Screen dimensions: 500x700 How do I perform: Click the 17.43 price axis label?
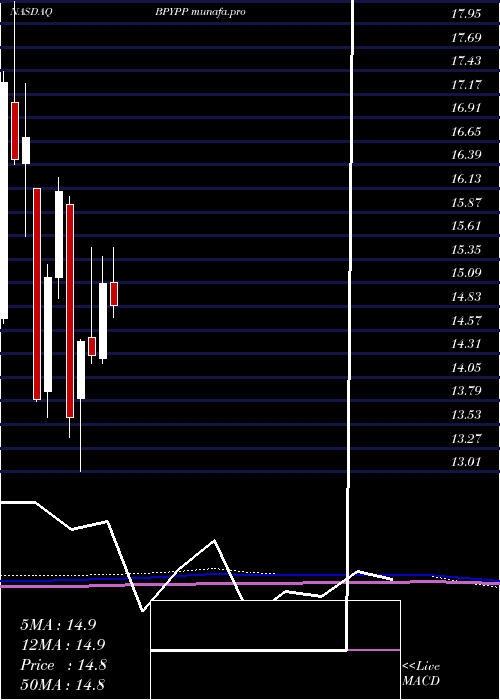pyautogui.click(x=466, y=61)
